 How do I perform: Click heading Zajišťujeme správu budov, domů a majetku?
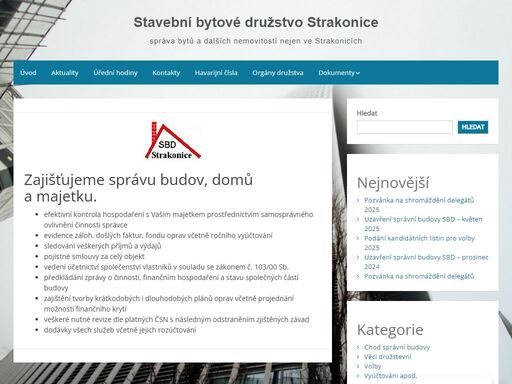(138, 188)
